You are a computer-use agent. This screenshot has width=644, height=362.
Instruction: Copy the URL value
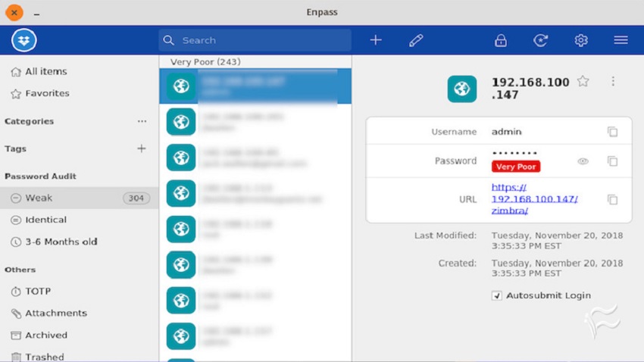(x=612, y=199)
